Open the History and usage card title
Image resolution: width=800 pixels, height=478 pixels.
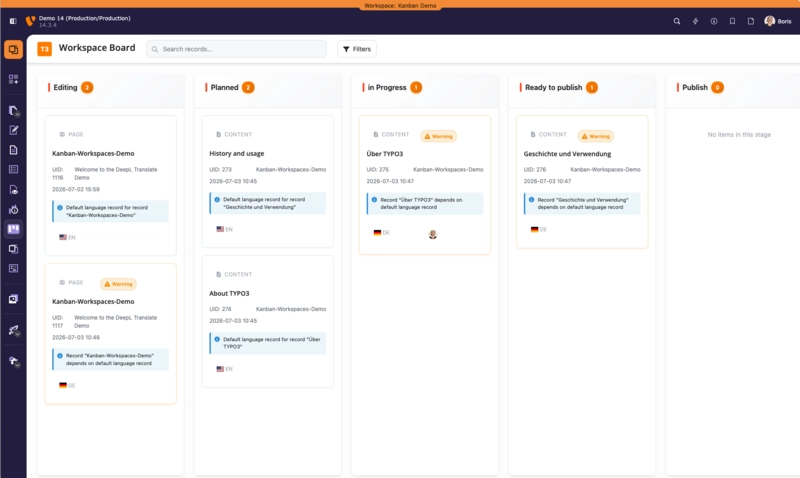click(236, 154)
